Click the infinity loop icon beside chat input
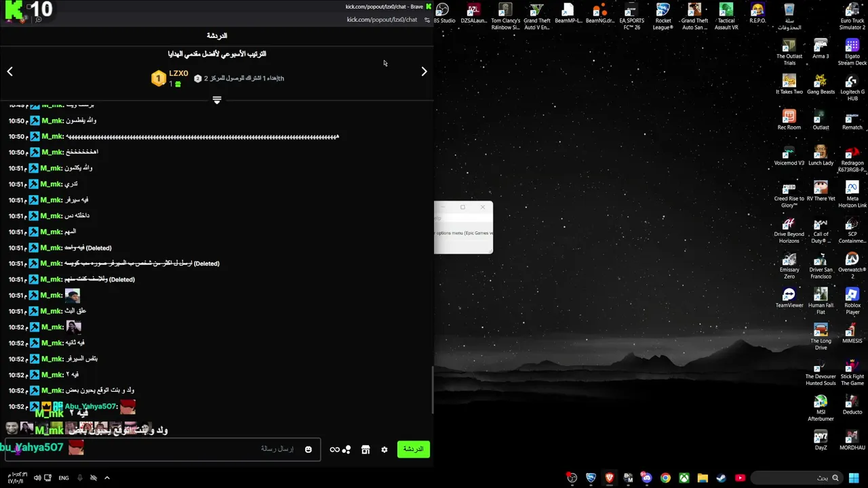868x488 pixels. coord(334,449)
